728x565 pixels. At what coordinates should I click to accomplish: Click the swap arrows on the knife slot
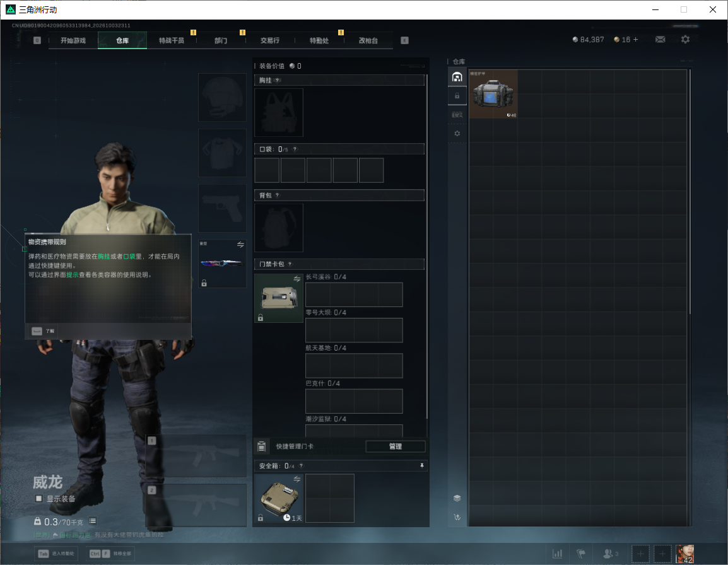point(240,245)
